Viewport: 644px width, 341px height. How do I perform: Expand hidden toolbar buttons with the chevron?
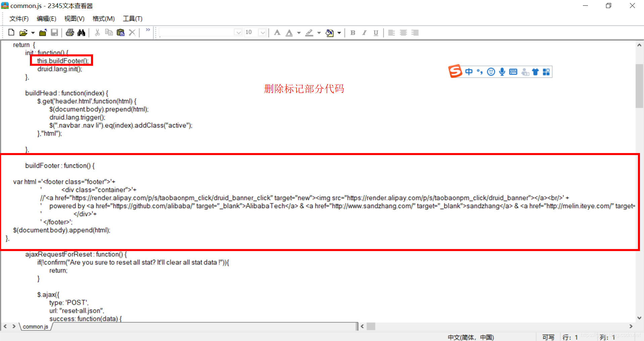(148, 30)
